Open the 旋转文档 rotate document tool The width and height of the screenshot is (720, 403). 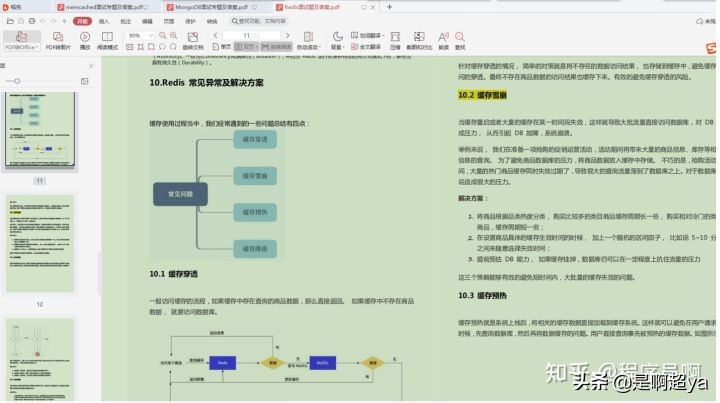(x=193, y=40)
